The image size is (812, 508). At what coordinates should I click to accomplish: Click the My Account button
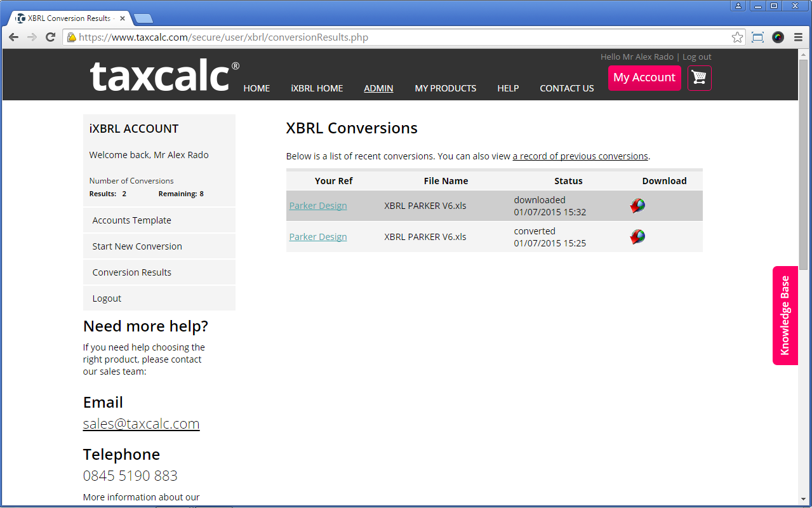pos(644,77)
